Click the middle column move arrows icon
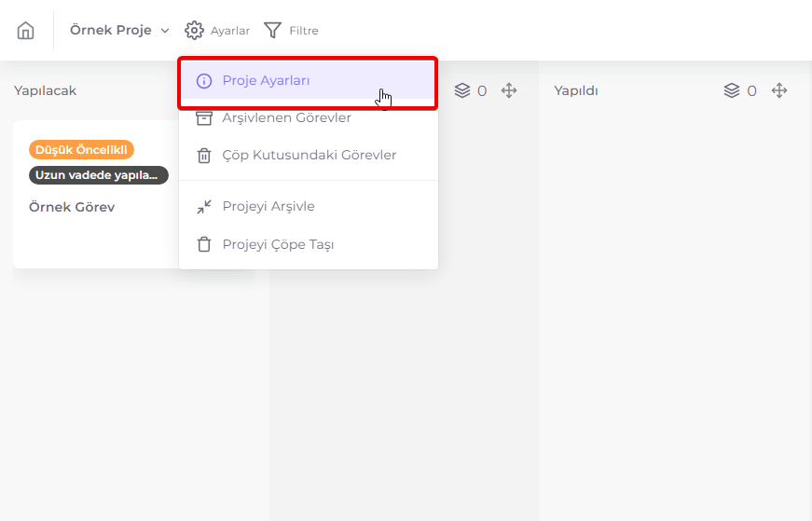 click(509, 90)
